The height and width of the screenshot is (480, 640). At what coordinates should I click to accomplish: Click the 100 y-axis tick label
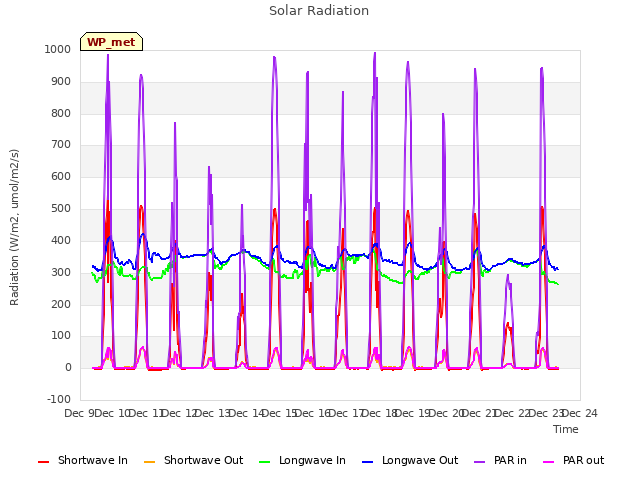click(x=60, y=336)
